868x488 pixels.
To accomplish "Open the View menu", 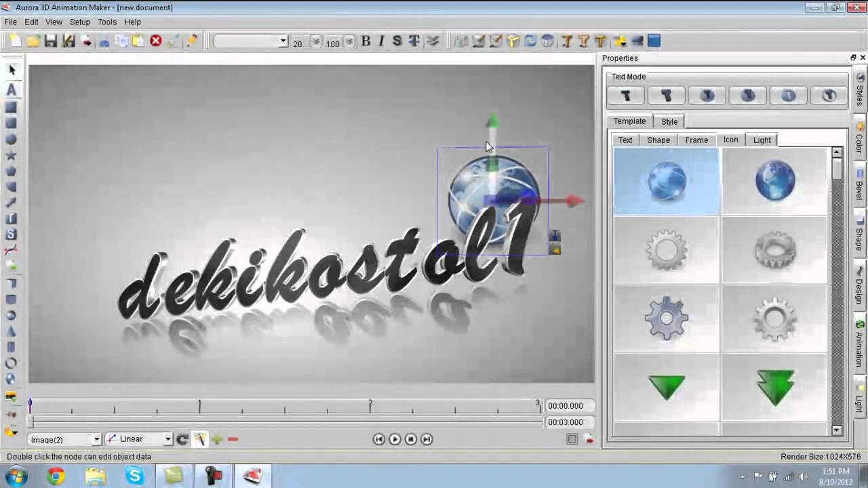I will pos(54,22).
